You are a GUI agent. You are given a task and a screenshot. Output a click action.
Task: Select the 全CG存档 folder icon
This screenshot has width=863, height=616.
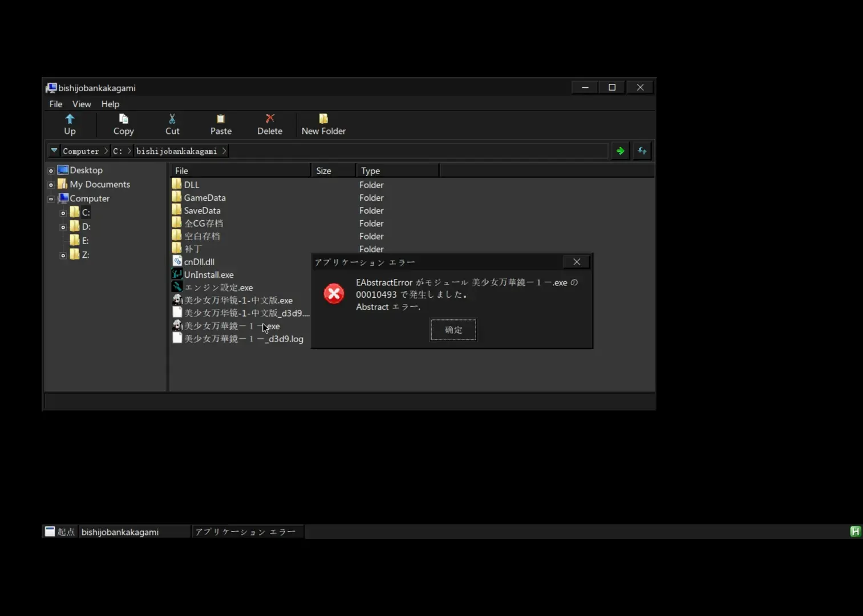point(177,223)
